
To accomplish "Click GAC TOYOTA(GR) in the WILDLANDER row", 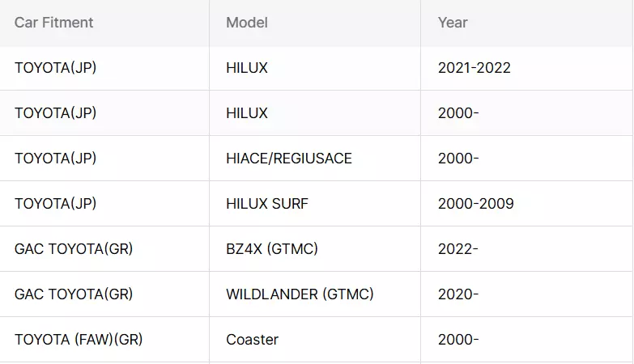I will [104, 294].
